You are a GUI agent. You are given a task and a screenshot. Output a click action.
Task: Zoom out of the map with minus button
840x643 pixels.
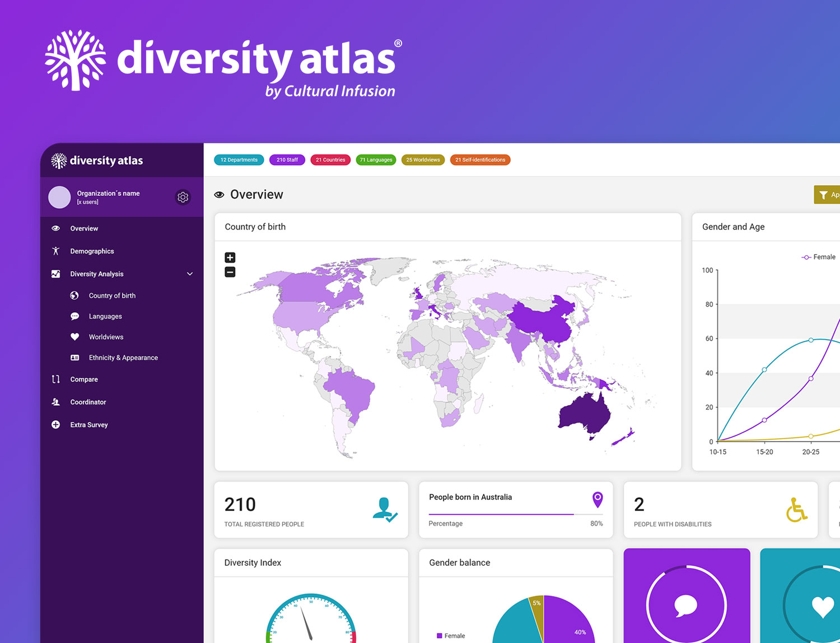tap(230, 272)
